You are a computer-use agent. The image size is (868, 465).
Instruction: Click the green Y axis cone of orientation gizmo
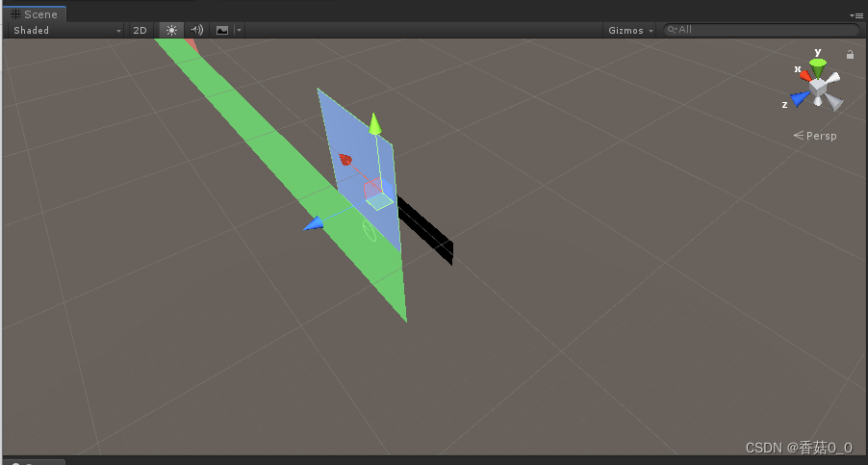tap(818, 66)
